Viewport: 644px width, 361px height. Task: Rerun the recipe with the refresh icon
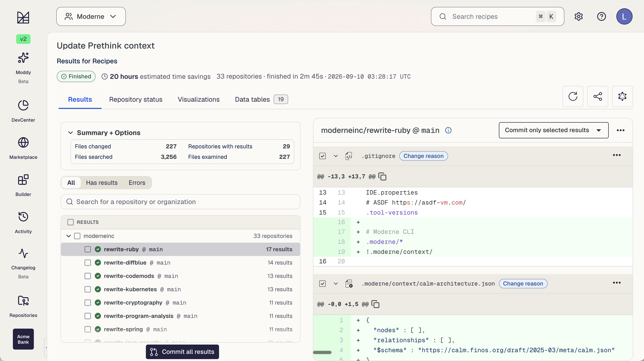click(x=573, y=96)
